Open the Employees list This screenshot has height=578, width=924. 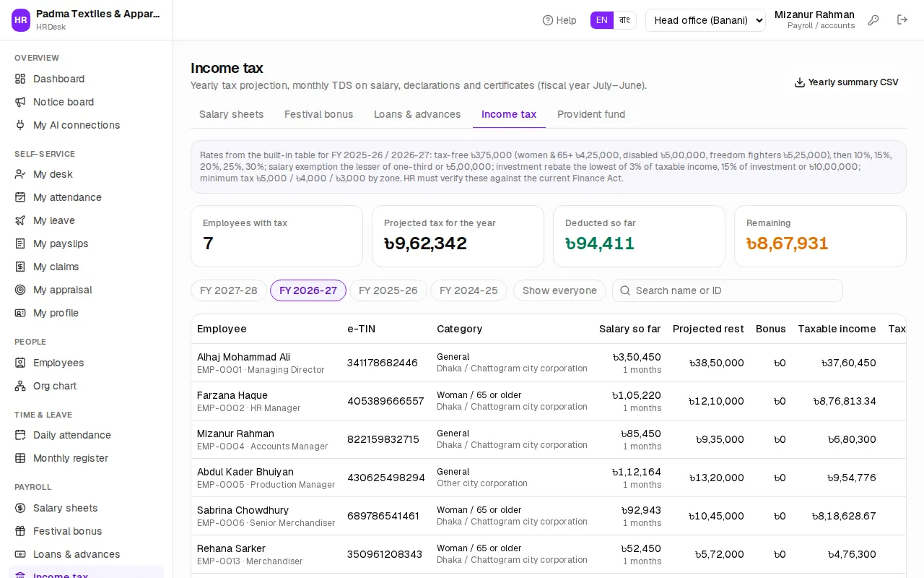86,363
